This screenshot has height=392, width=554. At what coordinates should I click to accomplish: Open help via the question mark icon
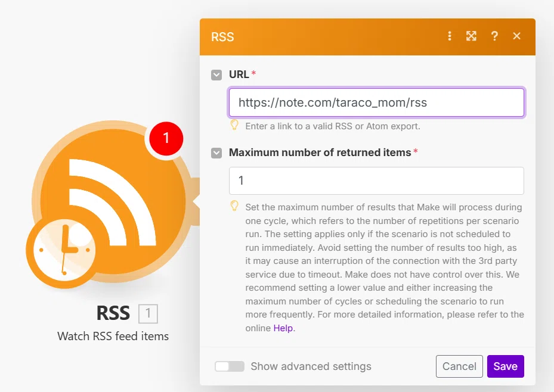494,36
